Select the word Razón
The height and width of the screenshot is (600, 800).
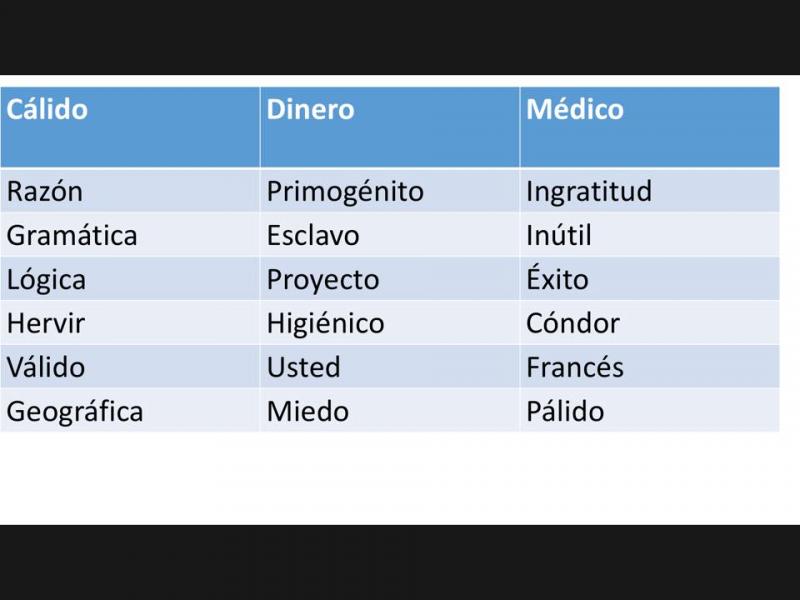point(44,191)
